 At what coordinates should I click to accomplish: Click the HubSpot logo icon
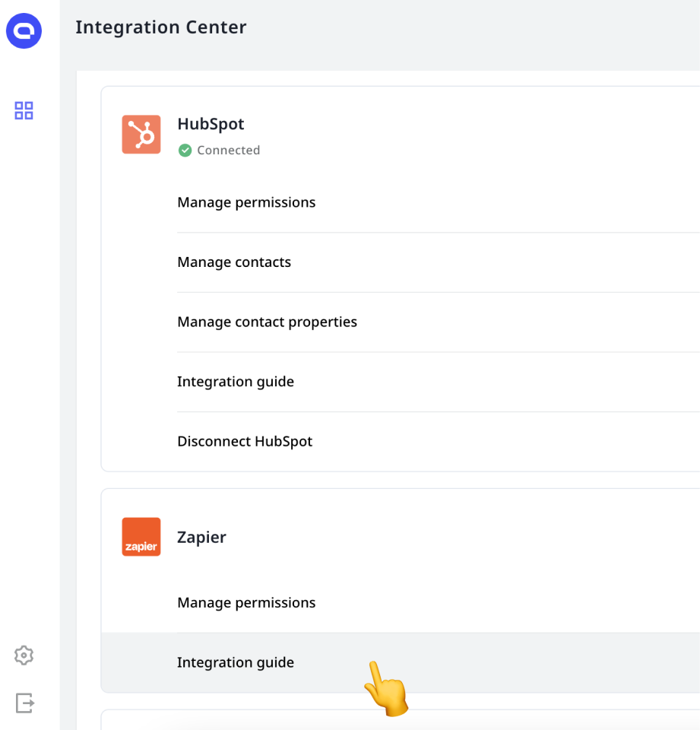(x=141, y=135)
